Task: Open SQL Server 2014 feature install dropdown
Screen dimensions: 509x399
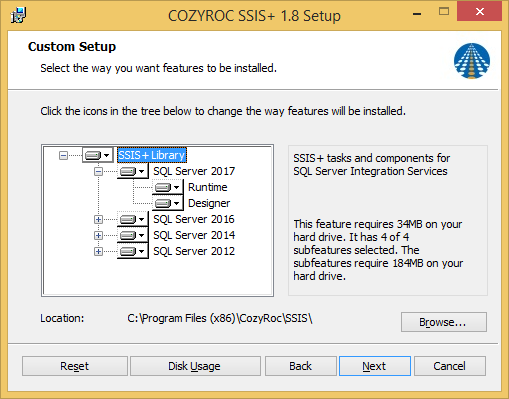Action: 133,235
